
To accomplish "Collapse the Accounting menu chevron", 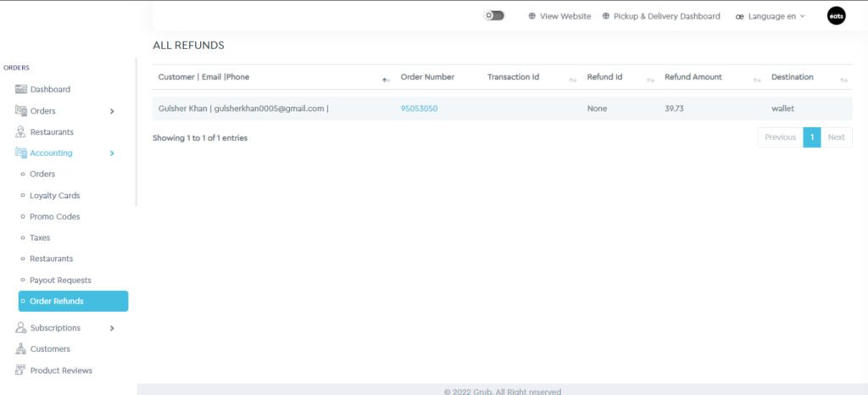I will point(112,153).
